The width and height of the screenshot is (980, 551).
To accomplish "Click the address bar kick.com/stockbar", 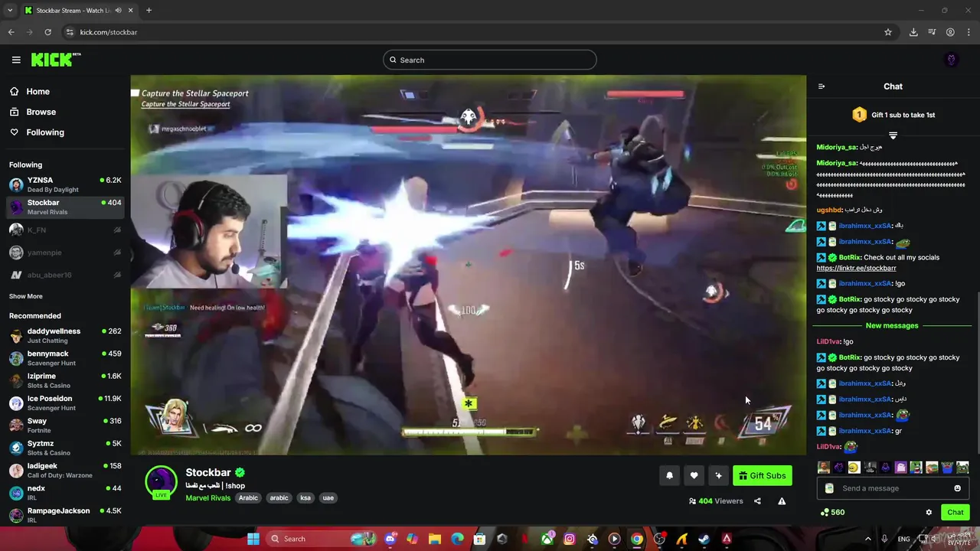I will point(109,32).
